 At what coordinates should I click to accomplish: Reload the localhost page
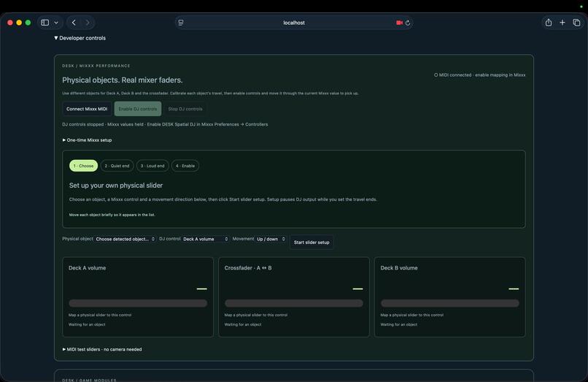pyautogui.click(x=408, y=23)
